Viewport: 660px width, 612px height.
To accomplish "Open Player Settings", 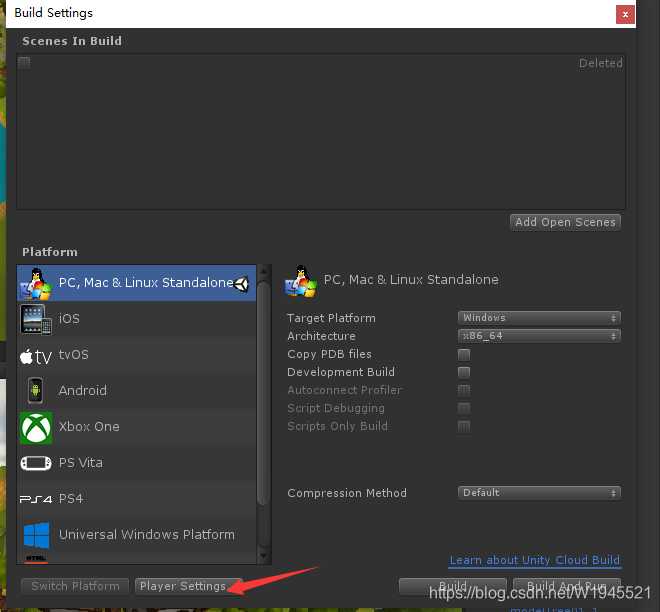I will 189,586.
